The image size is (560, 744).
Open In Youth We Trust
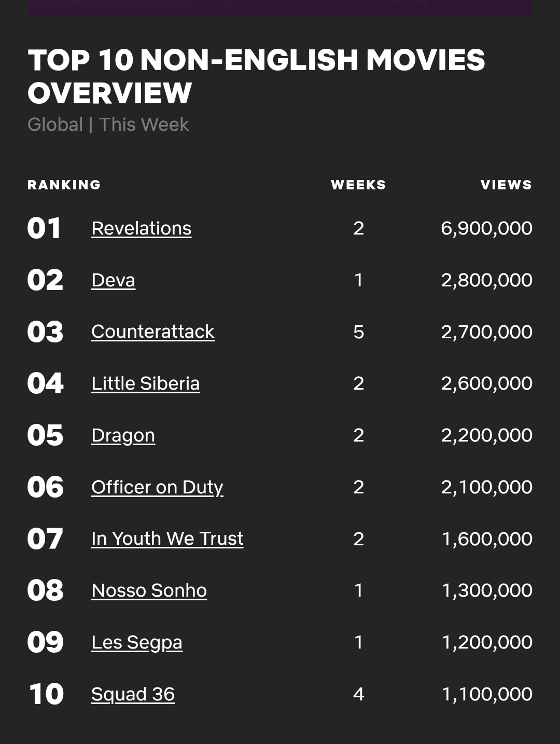[x=167, y=539]
